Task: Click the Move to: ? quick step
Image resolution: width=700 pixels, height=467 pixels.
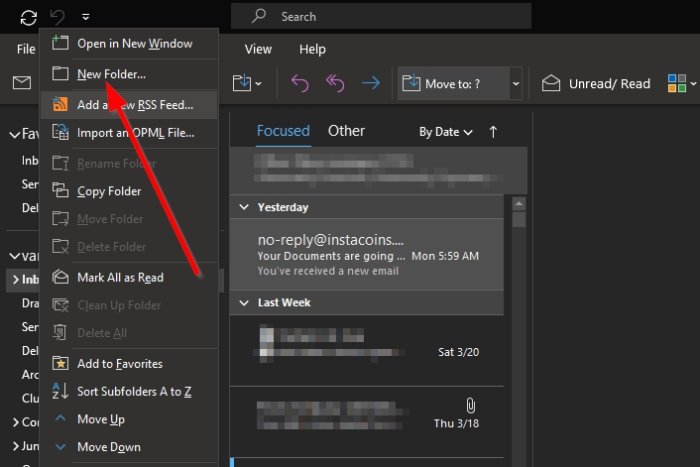Action: click(453, 83)
